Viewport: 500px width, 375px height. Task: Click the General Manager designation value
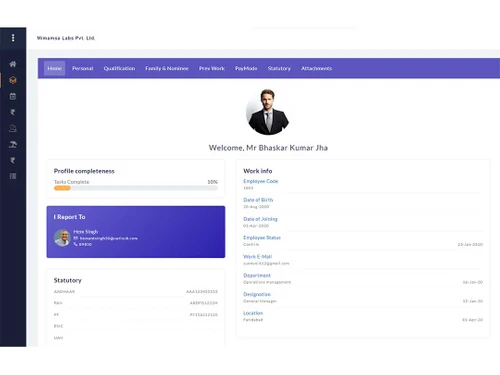pos(260,301)
